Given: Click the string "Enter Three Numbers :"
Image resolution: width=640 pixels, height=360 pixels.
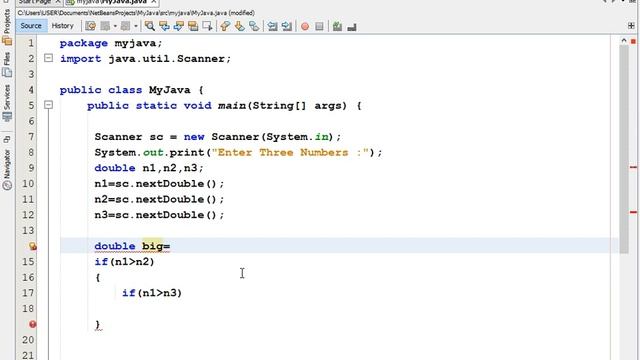Looking at the screenshot, I should pyautogui.click(x=290, y=153).
